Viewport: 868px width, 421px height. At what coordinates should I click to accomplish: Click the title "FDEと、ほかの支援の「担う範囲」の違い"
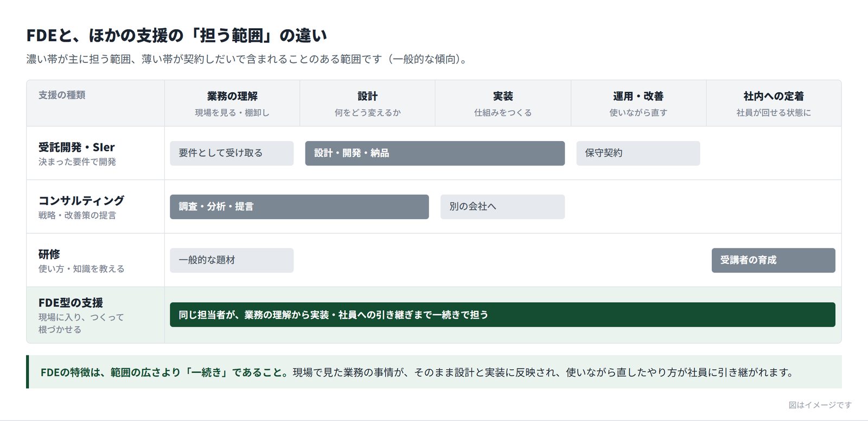(x=177, y=35)
